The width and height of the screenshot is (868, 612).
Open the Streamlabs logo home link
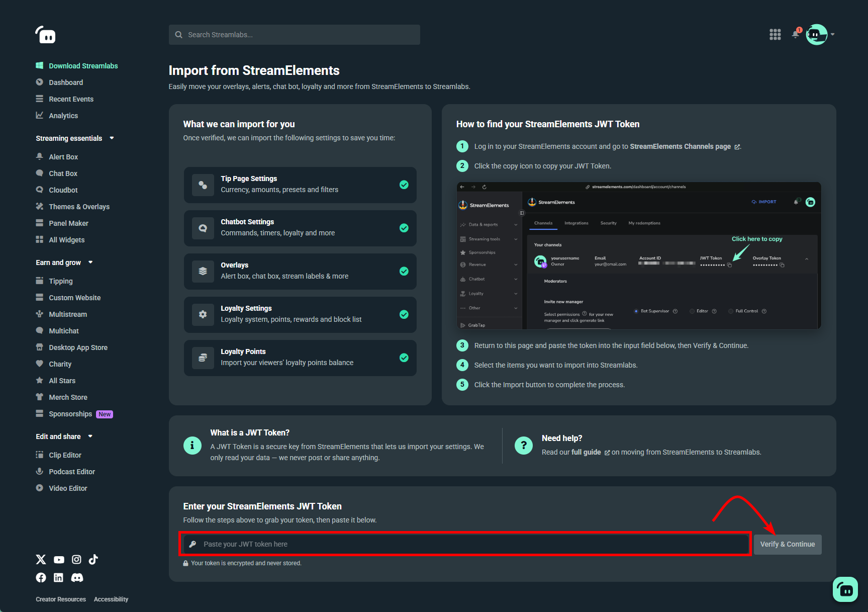coord(45,35)
